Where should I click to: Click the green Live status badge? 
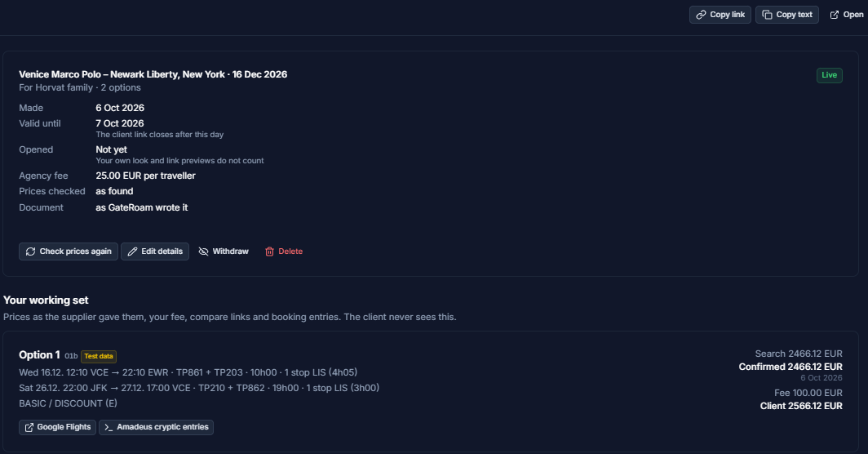(829, 75)
